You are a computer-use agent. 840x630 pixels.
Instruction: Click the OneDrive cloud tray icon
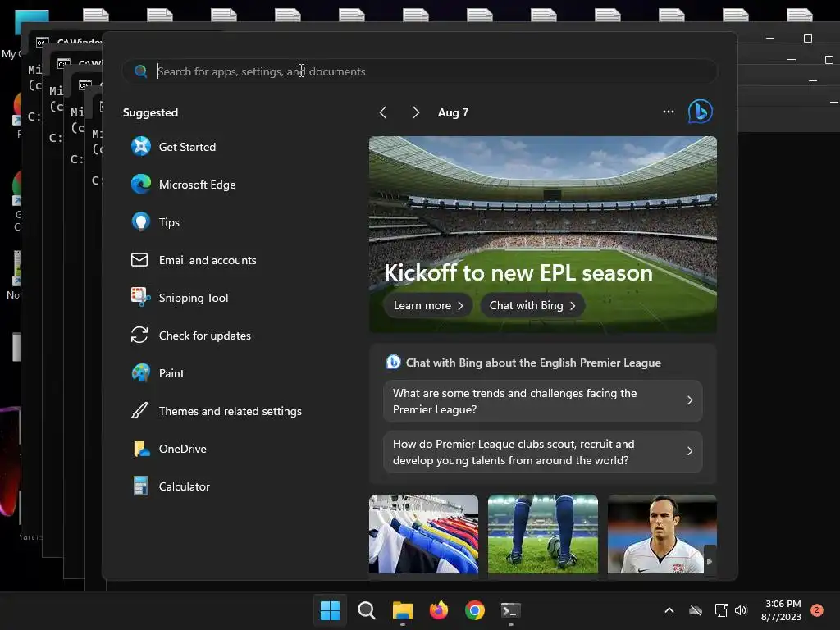[x=696, y=610]
